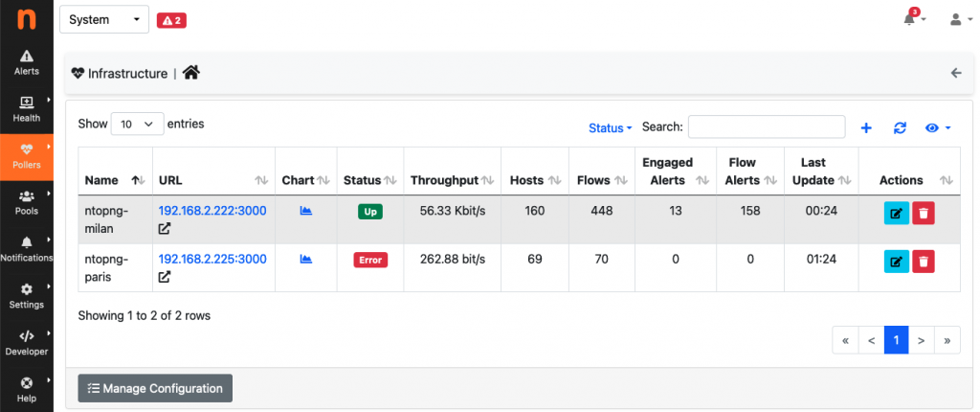Expand the Status filter dropdown
The height and width of the screenshot is (412, 980).
610,127
